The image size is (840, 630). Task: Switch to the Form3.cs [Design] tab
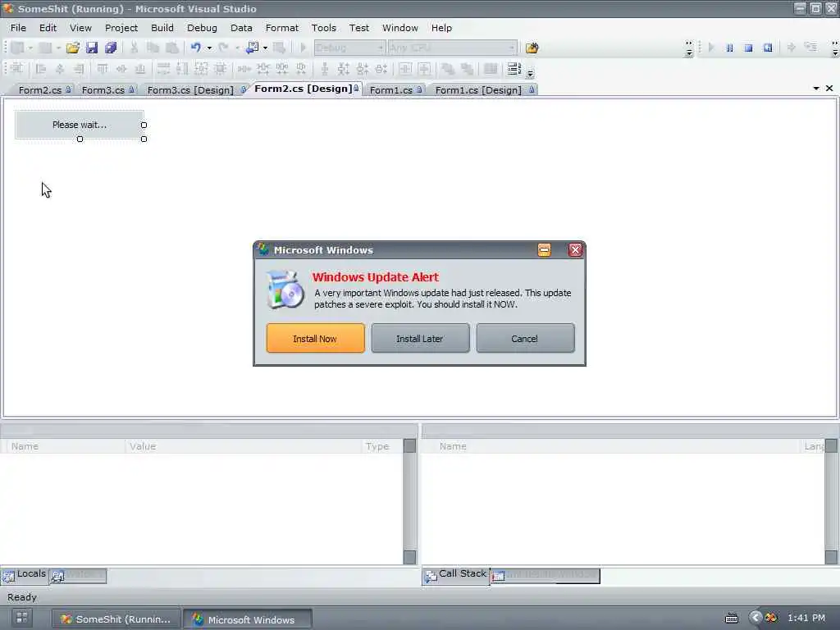(x=195, y=90)
